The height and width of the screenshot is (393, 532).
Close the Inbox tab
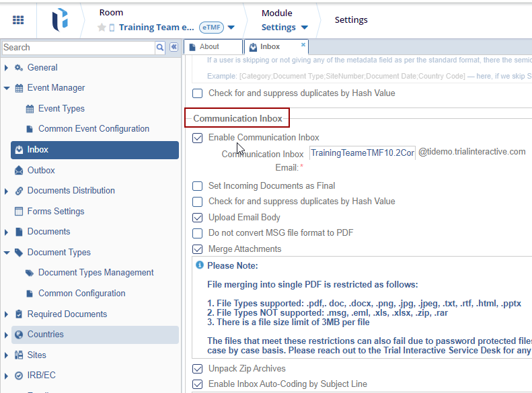pyautogui.click(x=303, y=44)
